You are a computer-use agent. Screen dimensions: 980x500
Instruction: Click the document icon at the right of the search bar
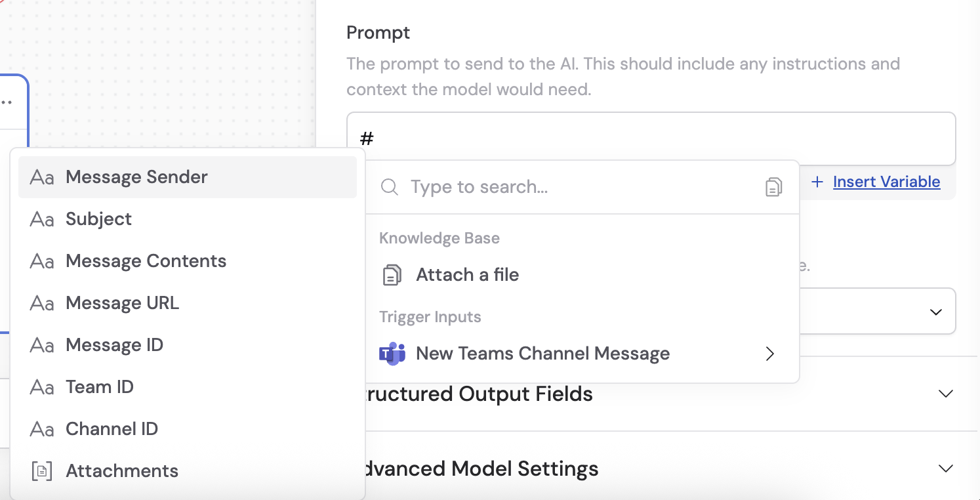coord(774,186)
